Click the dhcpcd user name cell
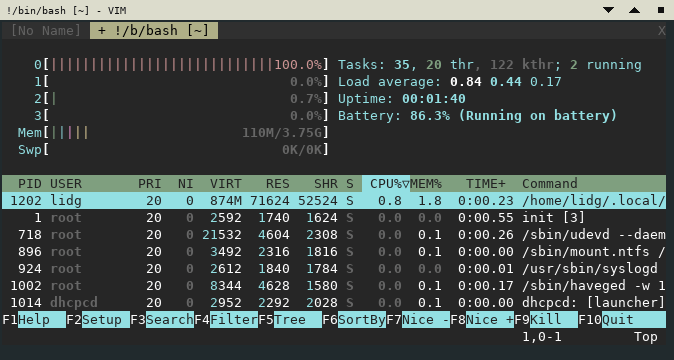674x360 pixels. tap(74, 302)
